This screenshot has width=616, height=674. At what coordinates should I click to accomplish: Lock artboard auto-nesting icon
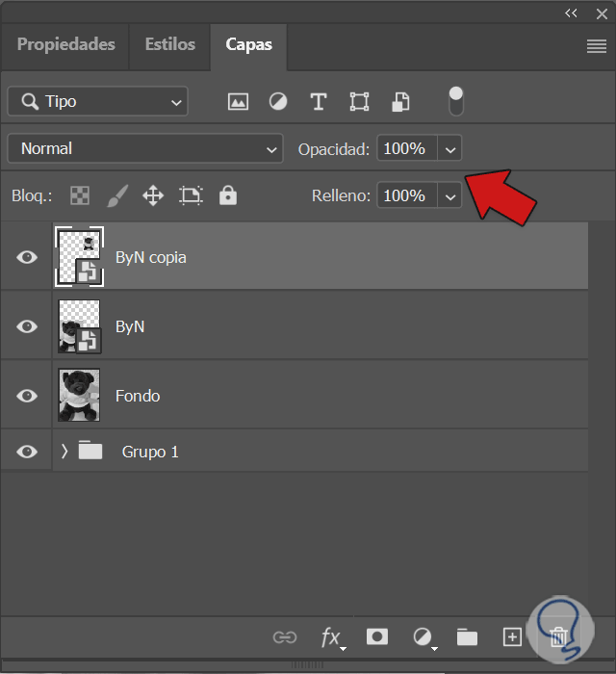point(191,196)
